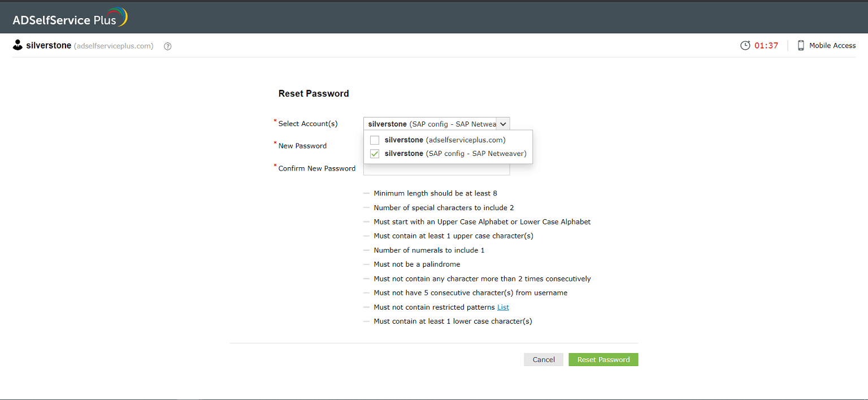
Task: Check the silverstone adselfserviceplus.com checkbox
Action: 374,140
